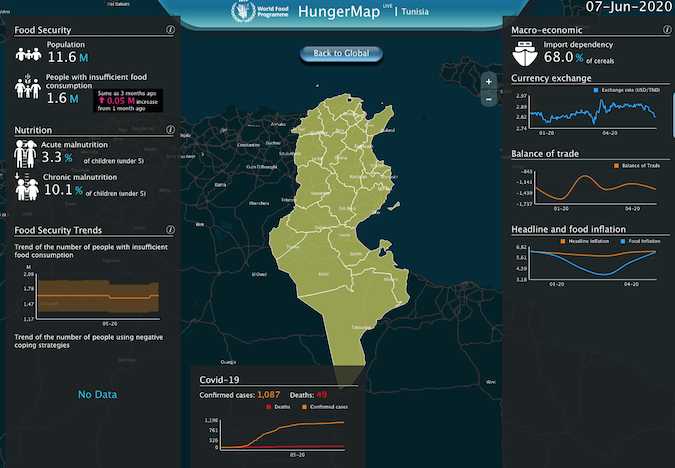Click the 07-Jun-2020 date
Image resolution: width=675 pixels, height=468 pixels.
[629, 7]
